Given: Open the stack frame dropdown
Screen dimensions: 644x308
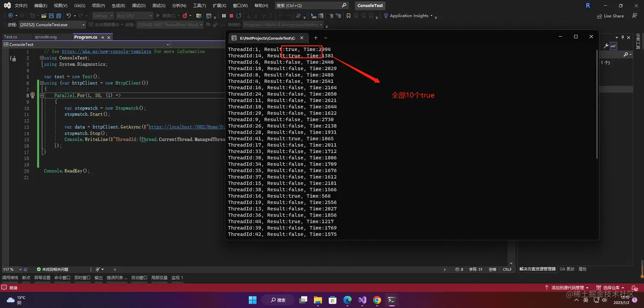Looking at the screenshot, I should pos(283,25).
